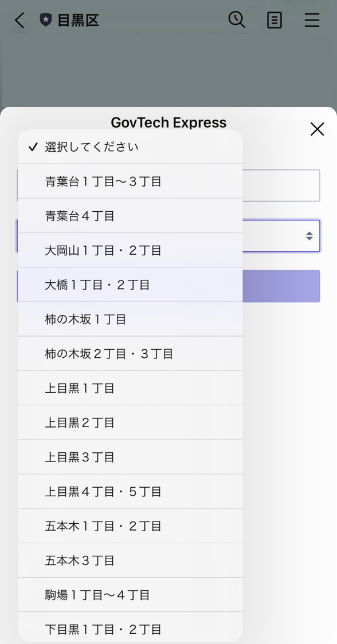Open the hamburger menu icon
The image size is (337, 644).
pos(312,20)
